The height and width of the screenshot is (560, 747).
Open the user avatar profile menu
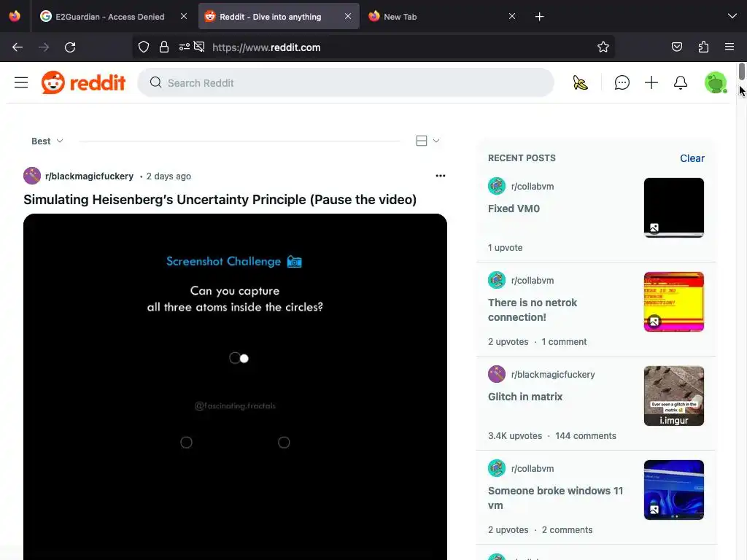(716, 83)
